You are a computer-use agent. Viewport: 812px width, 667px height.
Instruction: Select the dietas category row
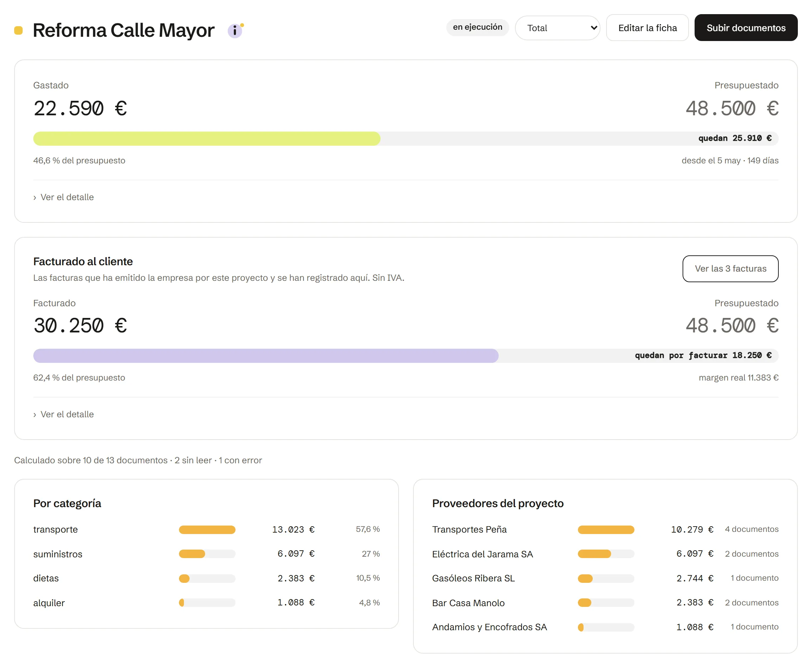coord(206,578)
